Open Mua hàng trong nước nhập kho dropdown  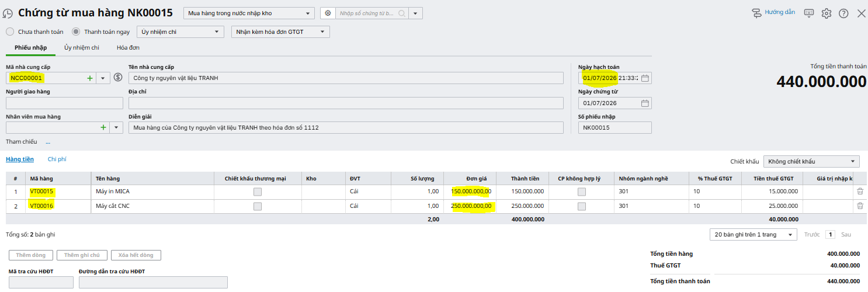(x=249, y=13)
